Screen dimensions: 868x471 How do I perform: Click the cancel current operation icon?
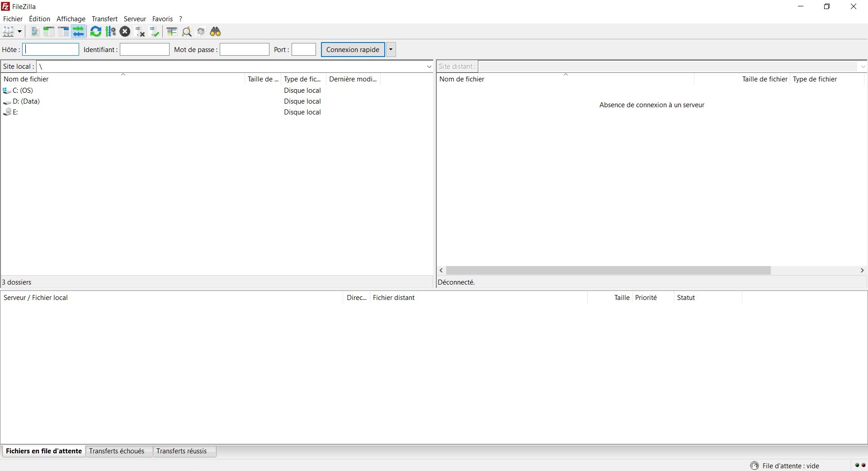(x=125, y=32)
